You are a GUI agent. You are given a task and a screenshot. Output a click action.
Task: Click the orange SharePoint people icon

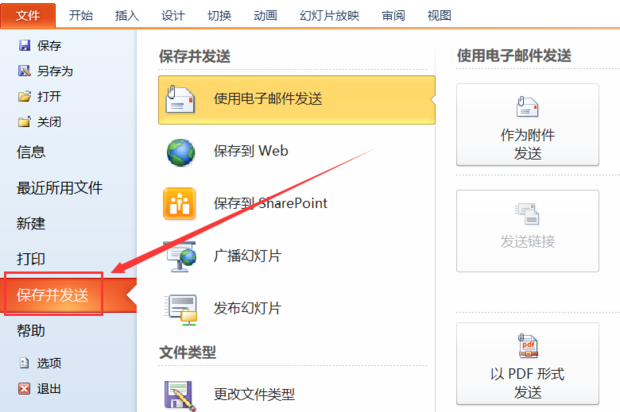[180, 204]
